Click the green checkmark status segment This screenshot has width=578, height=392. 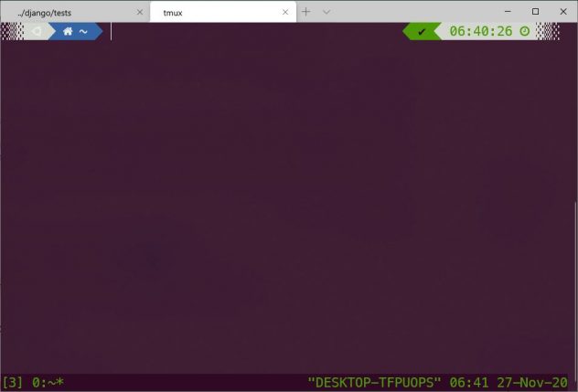[422, 32]
